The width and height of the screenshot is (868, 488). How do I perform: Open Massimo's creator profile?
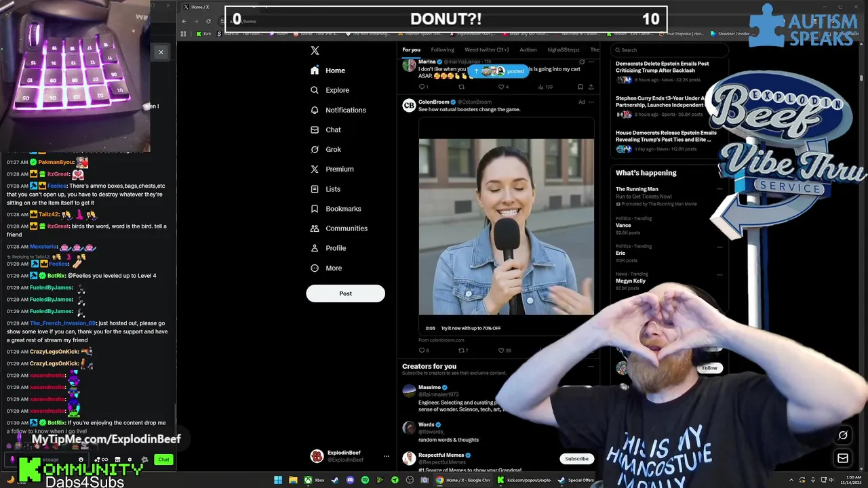pos(429,388)
